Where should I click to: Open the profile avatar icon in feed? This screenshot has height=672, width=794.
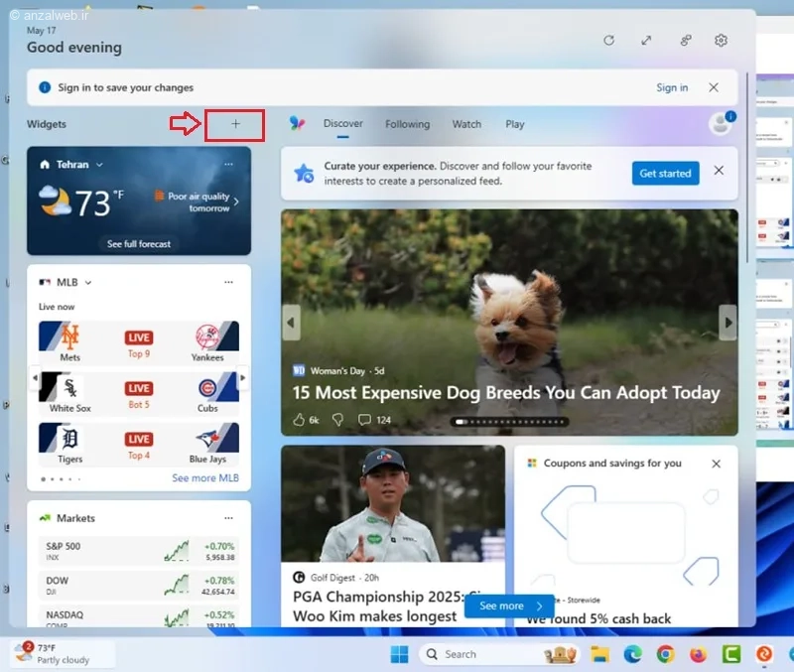720,124
